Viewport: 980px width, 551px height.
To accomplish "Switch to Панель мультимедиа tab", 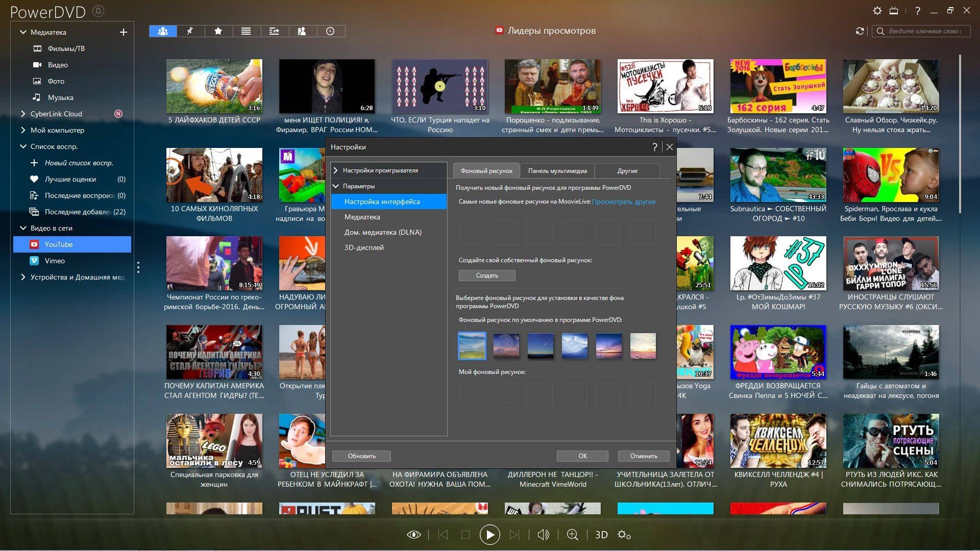I will point(557,171).
